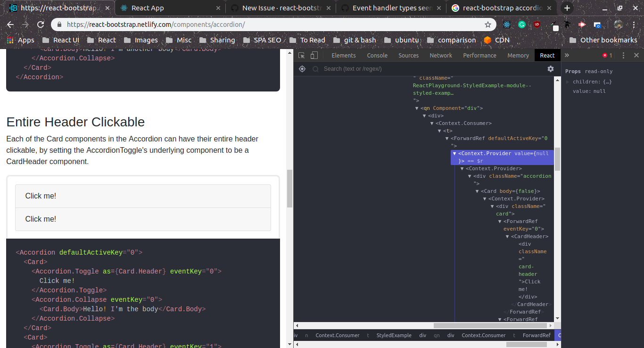
Task: Open the React DevTools settings gear
Action: 550,69
